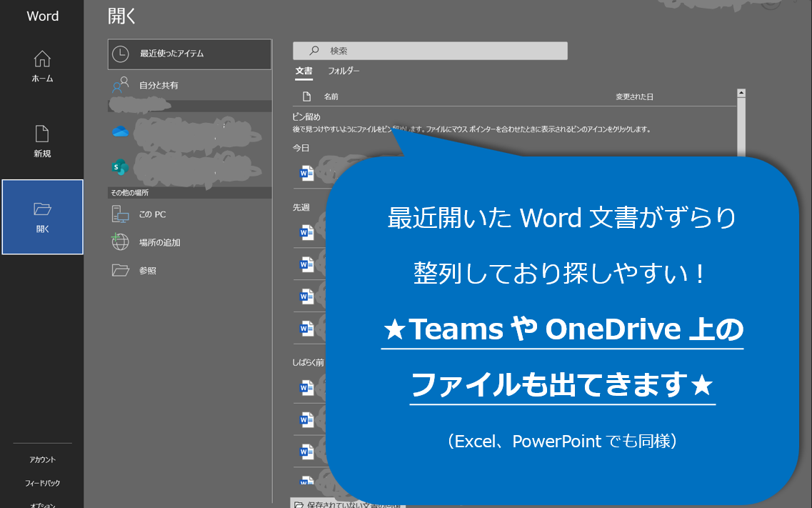Screen dimensions: 812x508
Task: Click the SharePoint sites icon
Action: pos(120,166)
